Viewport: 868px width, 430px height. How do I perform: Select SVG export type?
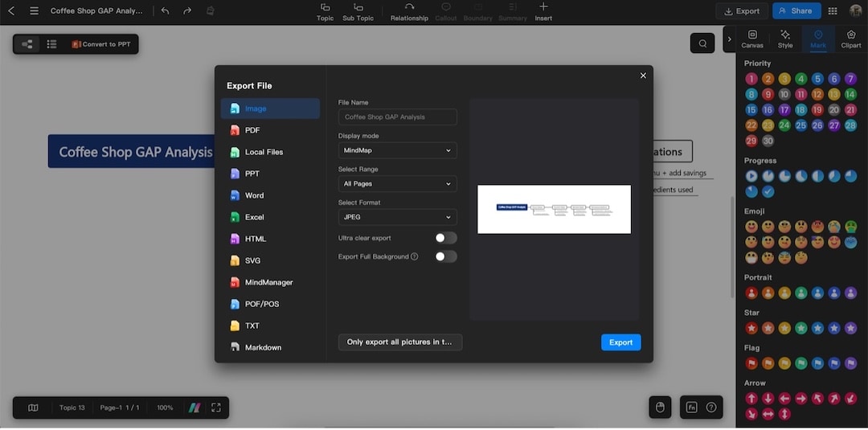(270, 260)
